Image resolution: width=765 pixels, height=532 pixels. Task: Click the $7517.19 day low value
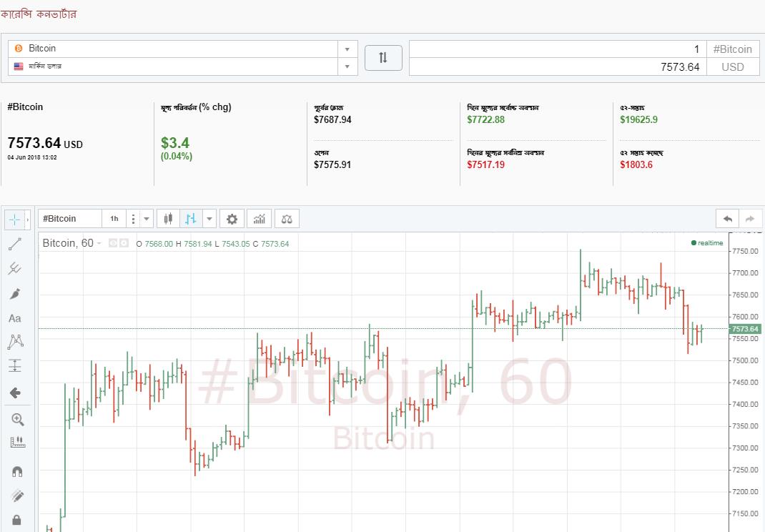point(486,164)
